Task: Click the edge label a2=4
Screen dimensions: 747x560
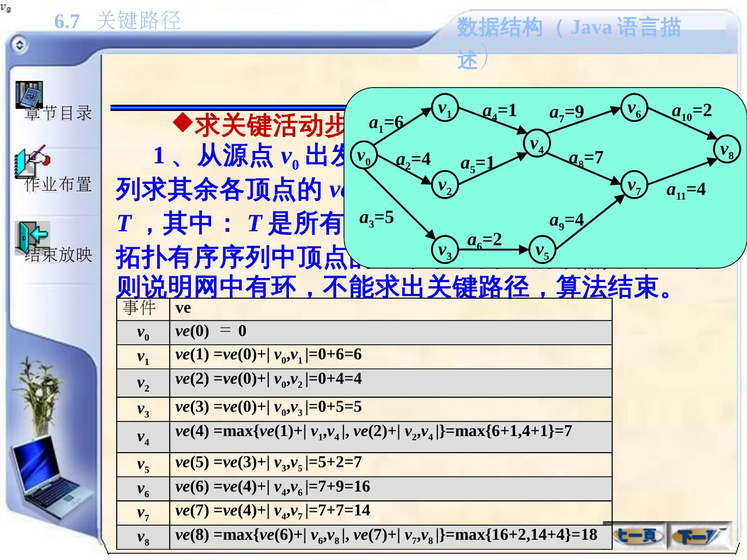Action: click(x=413, y=159)
